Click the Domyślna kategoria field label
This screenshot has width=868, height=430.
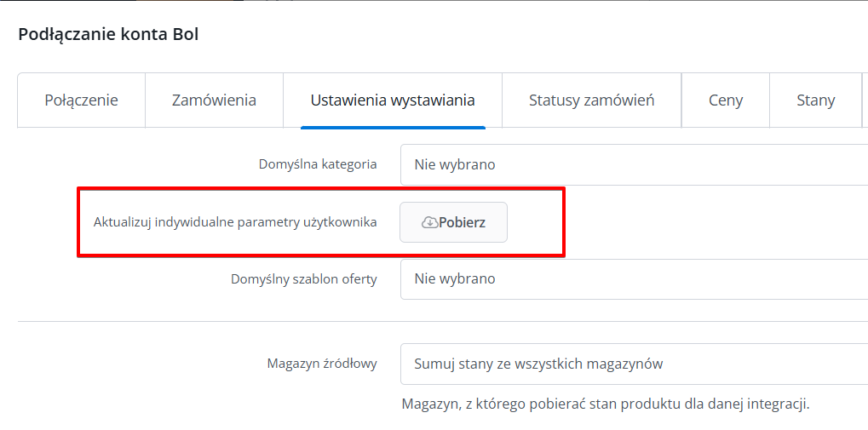tap(318, 164)
